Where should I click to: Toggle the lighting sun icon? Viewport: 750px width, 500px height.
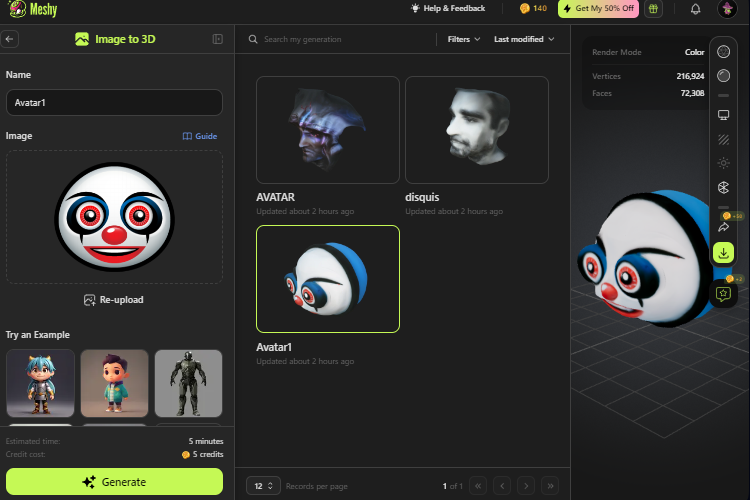click(x=723, y=163)
